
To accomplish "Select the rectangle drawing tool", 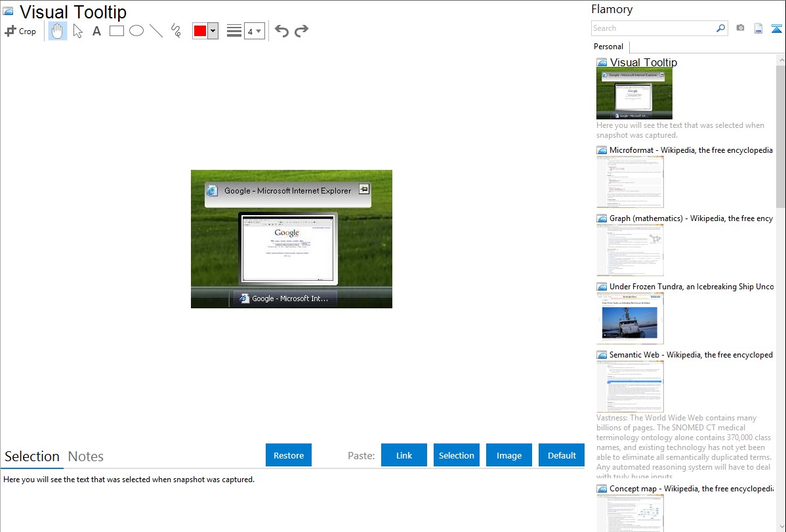I will (x=116, y=31).
